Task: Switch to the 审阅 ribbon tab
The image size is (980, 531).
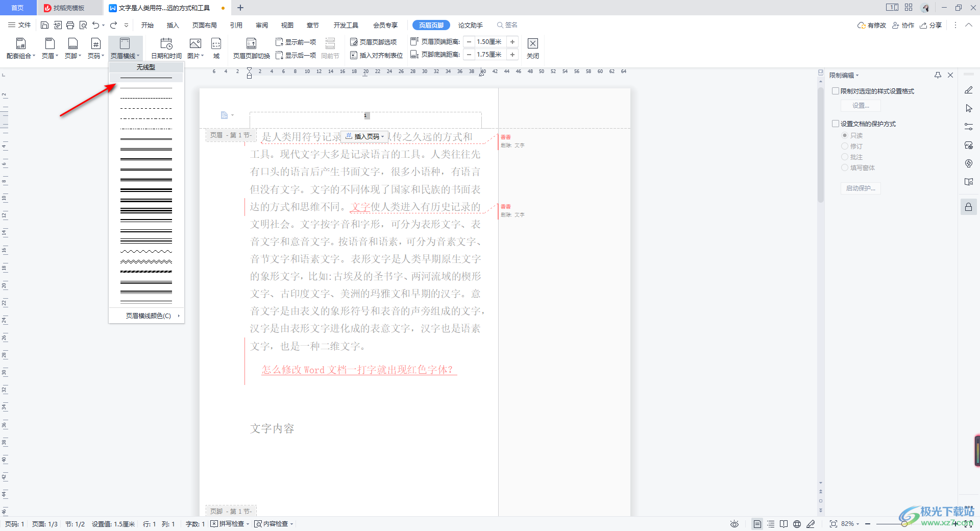Action: (262, 25)
